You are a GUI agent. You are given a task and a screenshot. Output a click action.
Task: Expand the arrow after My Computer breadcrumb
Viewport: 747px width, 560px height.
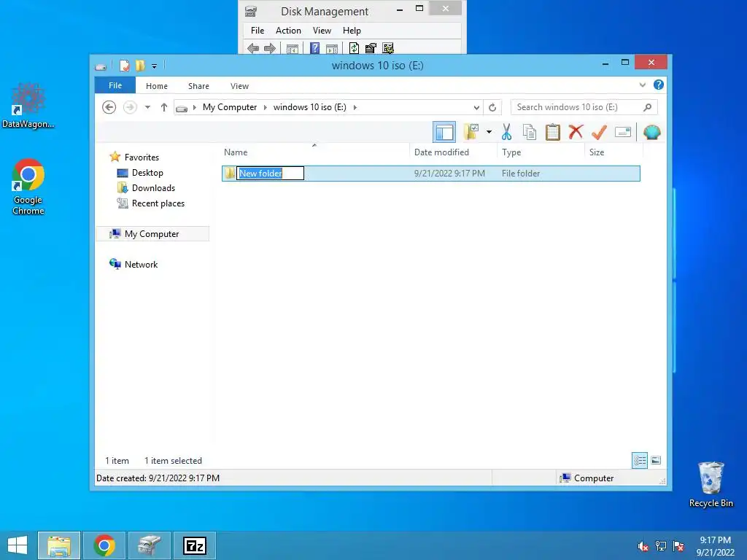266,108
